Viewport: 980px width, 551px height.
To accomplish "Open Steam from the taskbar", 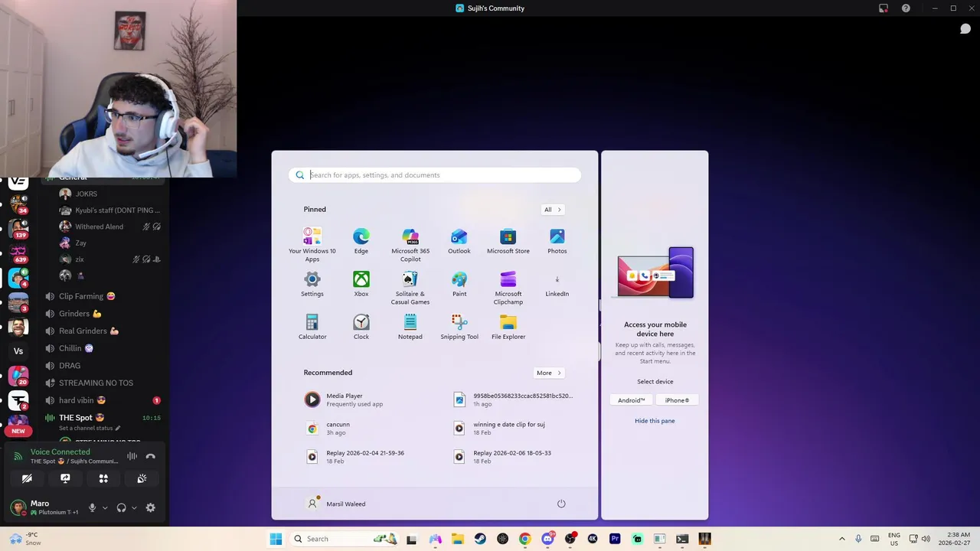I will tap(480, 539).
